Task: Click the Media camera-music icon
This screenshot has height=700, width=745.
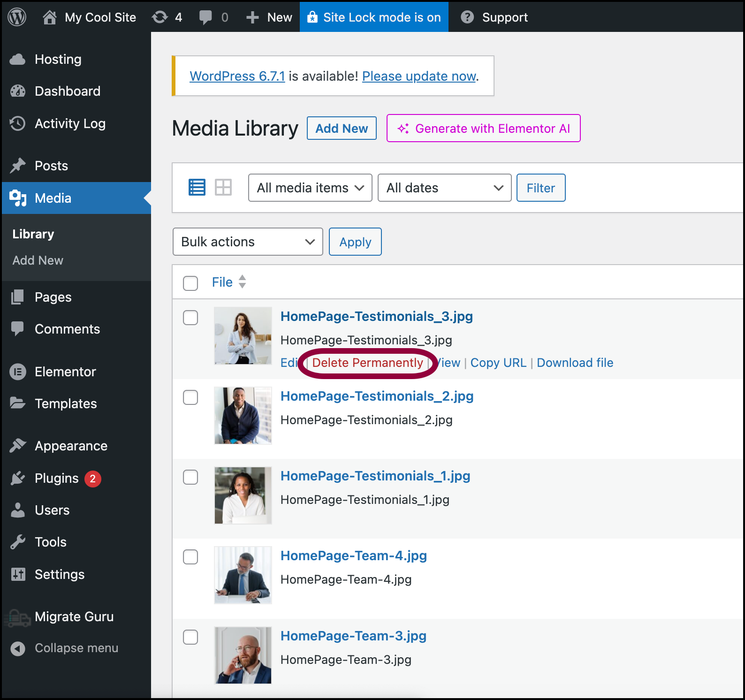Action: (18, 198)
